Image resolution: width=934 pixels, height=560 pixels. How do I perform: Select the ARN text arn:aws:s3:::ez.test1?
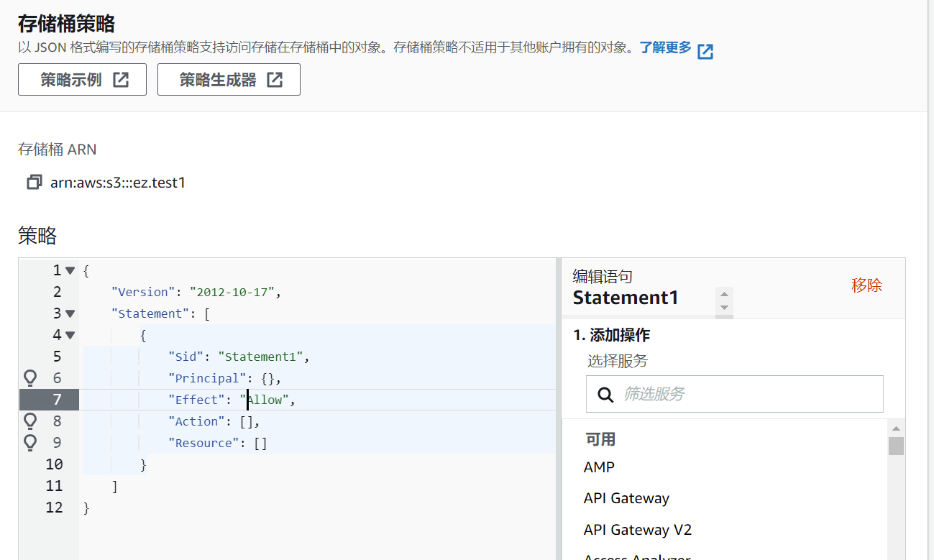coord(118,183)
